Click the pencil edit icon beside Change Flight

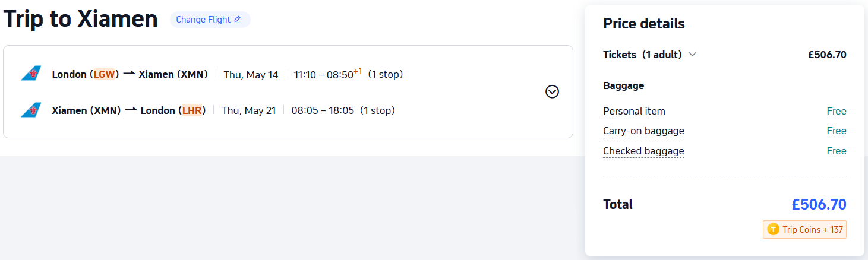(x=238, y=20)
